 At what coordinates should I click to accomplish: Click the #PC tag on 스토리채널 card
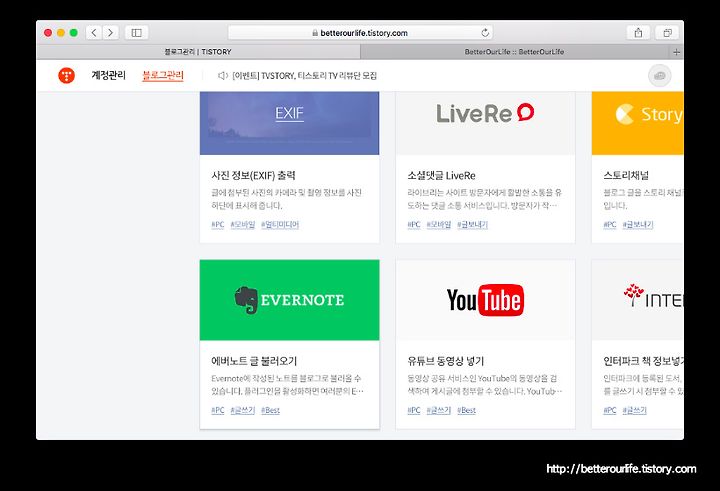click(610, 225)
